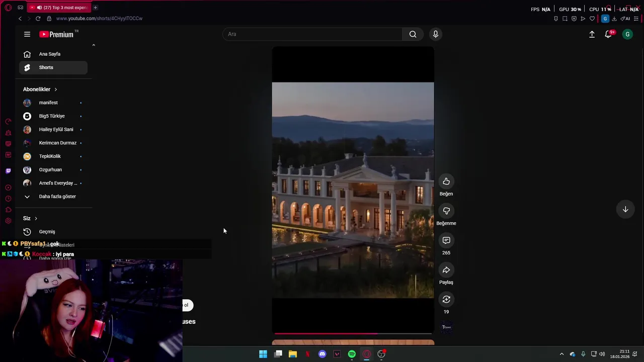Open the short's sound/channel thumbnail
The height and width of the screenshot is (362, 644).
pos(446,327)
